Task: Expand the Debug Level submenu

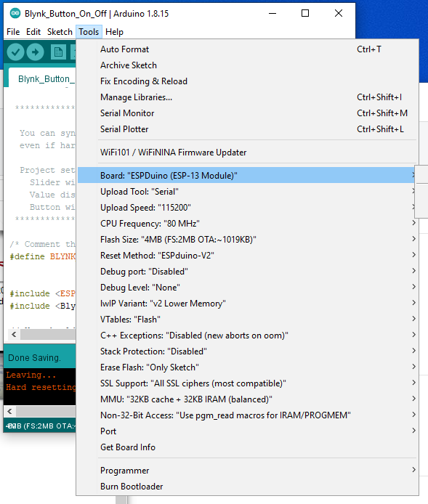Action: tap(248, 288)
